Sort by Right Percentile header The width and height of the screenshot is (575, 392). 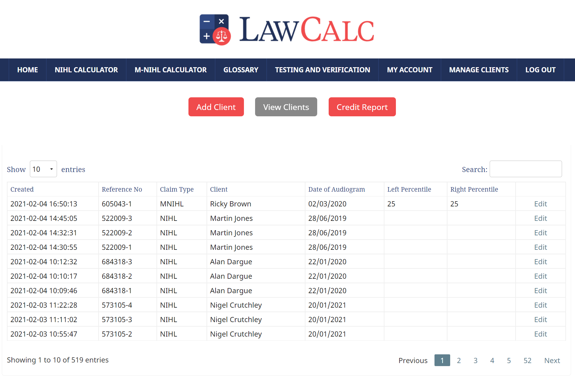click(x=481, y=189)
